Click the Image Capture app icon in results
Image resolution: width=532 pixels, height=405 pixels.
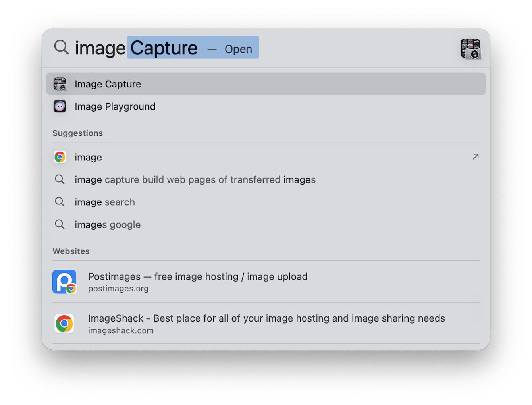pyautogui.click(x=60, y=84)
